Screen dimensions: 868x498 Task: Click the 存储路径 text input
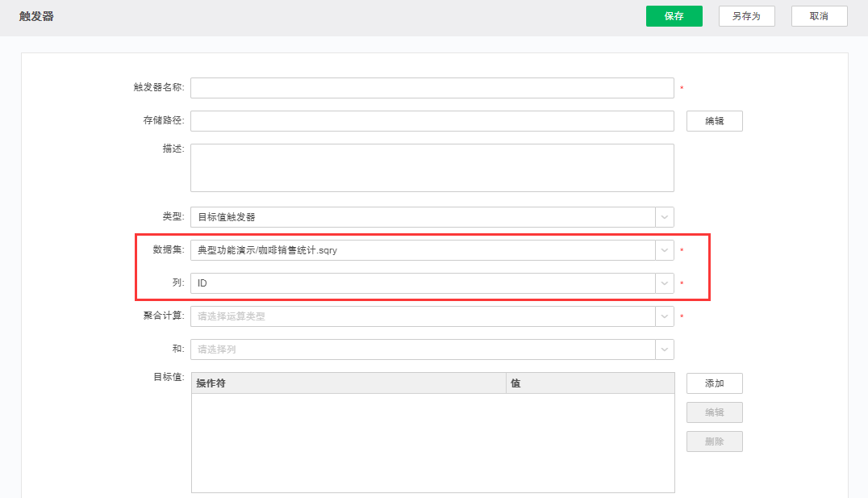(432, 120)
